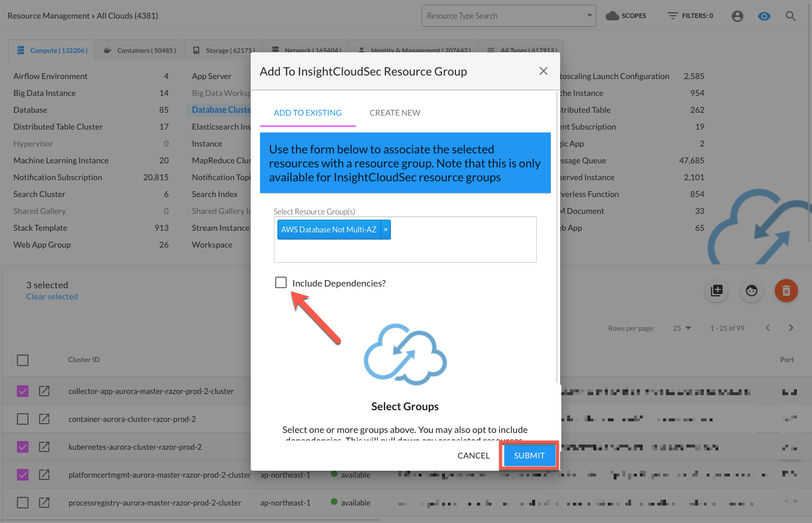Select App Server resource type

[x=212, y=76]
